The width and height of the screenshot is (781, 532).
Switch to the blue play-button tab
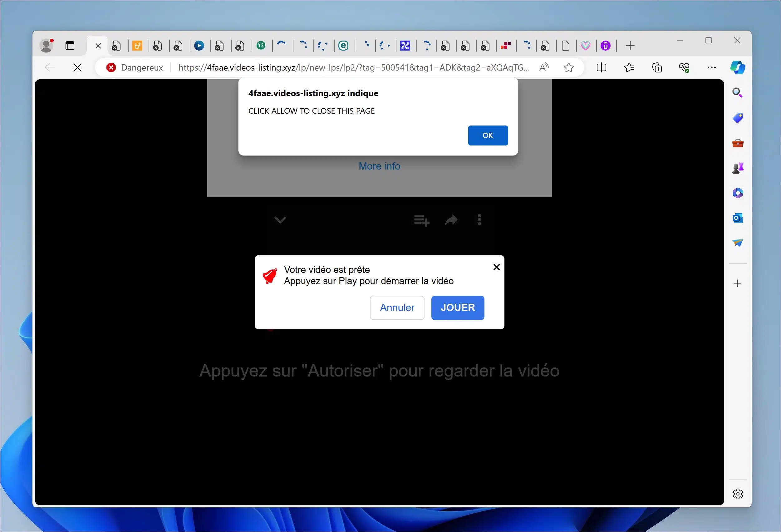tap(199, 45)
